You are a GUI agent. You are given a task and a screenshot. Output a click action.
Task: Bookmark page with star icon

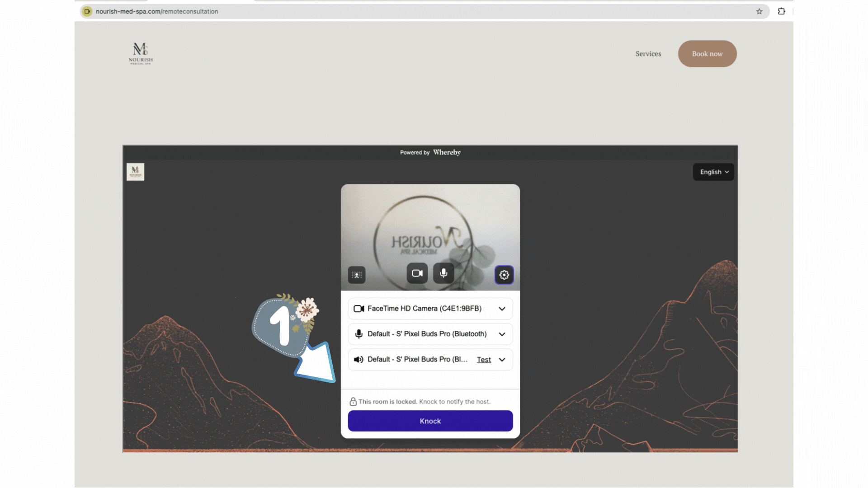point(759,11)
